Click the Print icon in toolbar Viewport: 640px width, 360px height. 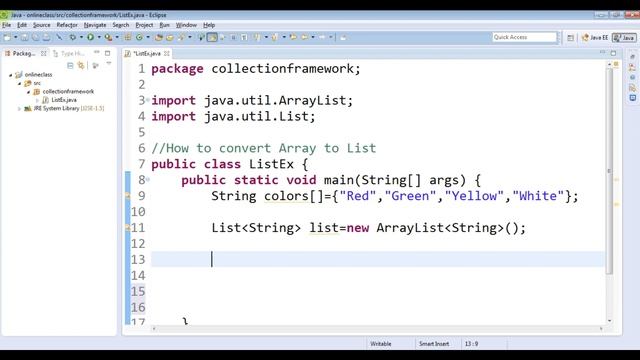coord(47,37)
